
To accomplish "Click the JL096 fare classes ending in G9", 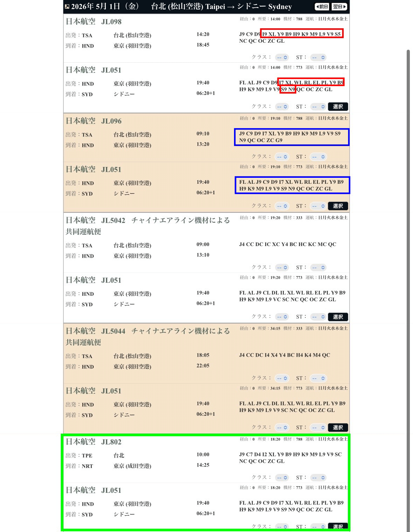I will coord(290,137).
